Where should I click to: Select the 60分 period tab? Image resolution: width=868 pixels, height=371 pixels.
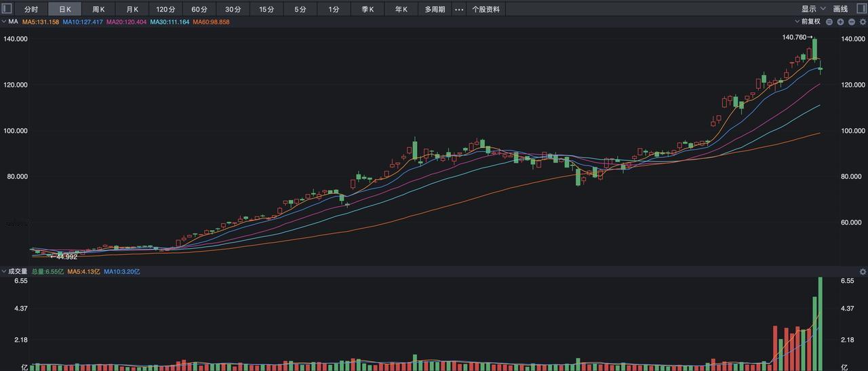199,9
